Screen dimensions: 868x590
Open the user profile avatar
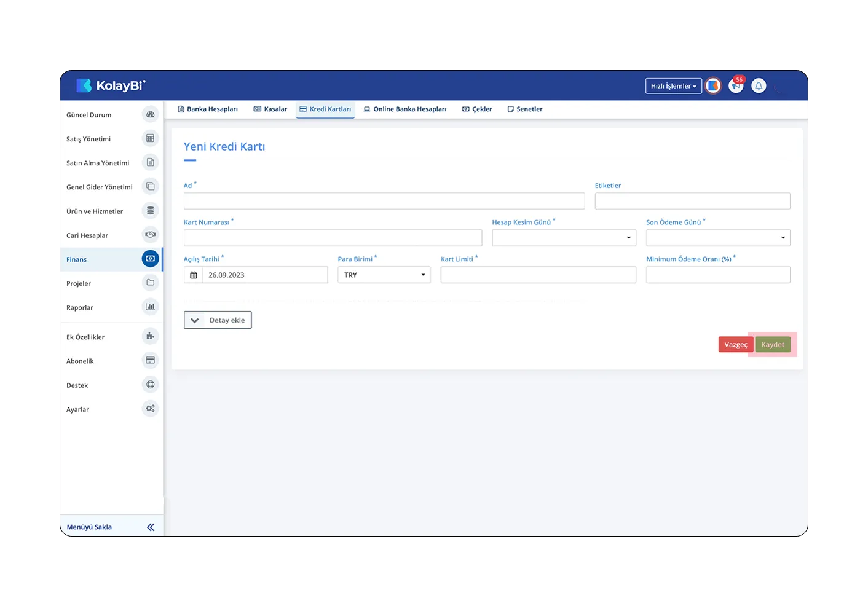(x=713, y=86)
